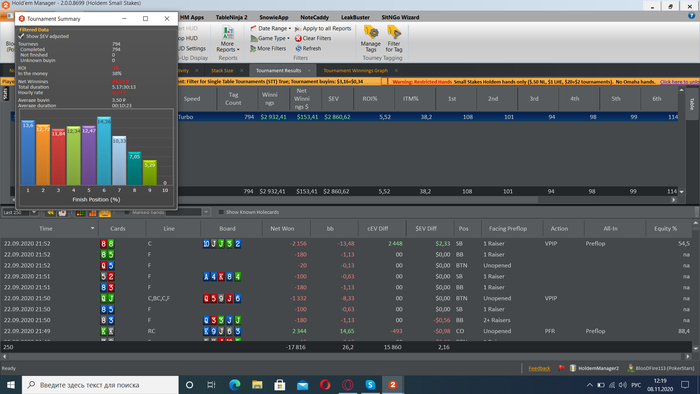Sort by the ROI% column header
The image size is (700, 394).
tap(370, 99)
